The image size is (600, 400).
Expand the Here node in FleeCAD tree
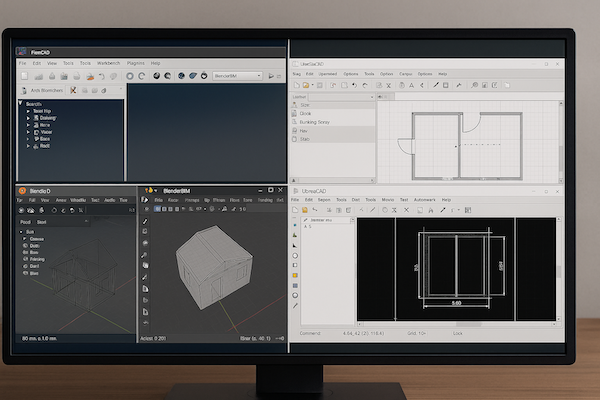(x=28, y=125)
